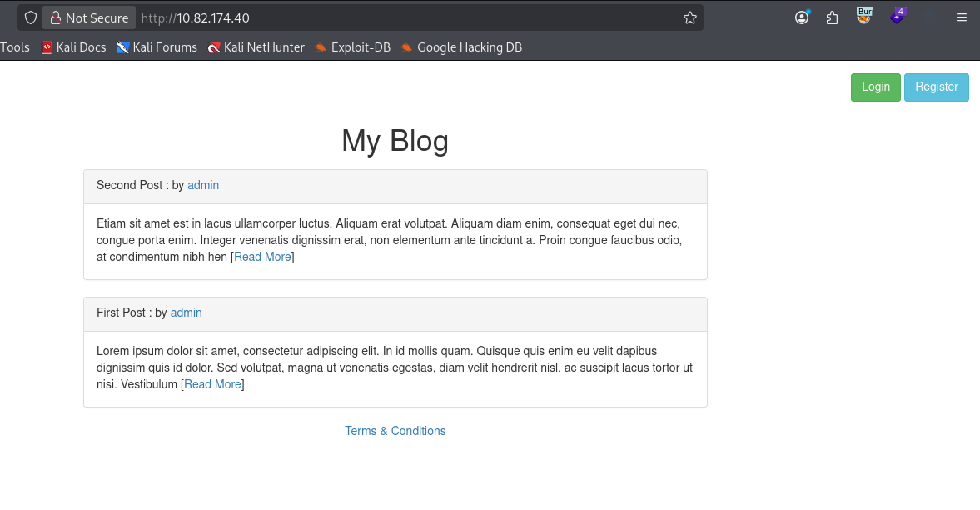980x510 pixels.
Task: Click the blue Register button
Action: [936, 87]
